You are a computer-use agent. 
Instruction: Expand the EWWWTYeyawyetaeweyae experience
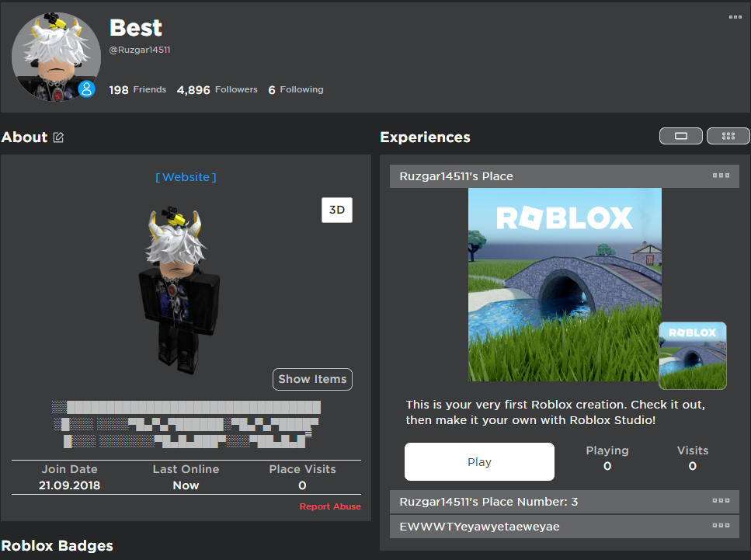pos(564,527)
